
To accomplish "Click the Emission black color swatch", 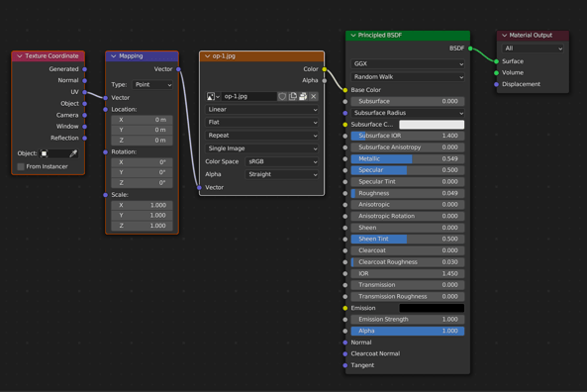I will pos(432,308).
